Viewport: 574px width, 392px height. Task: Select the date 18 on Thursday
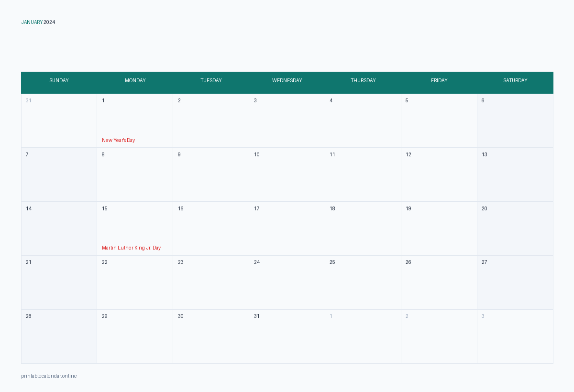point(363,229)
